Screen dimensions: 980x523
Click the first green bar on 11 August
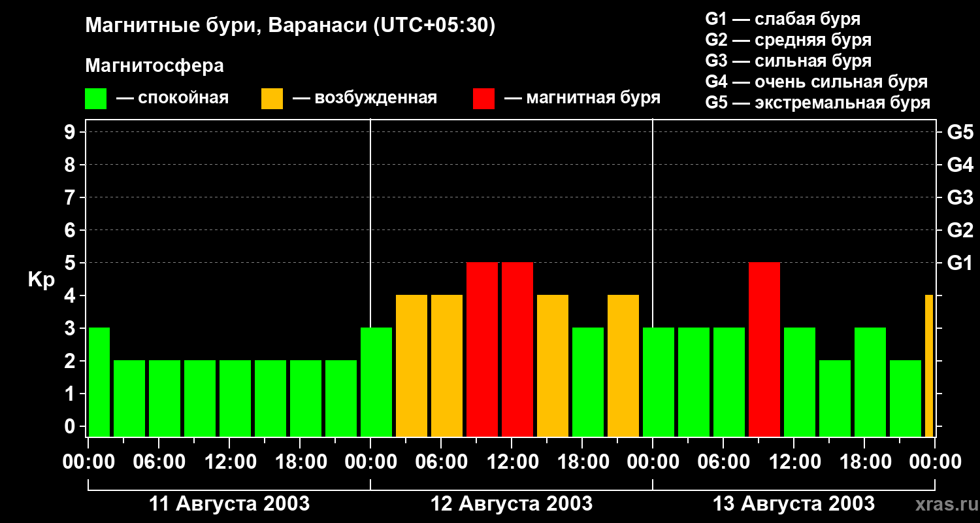click(99, 382)
